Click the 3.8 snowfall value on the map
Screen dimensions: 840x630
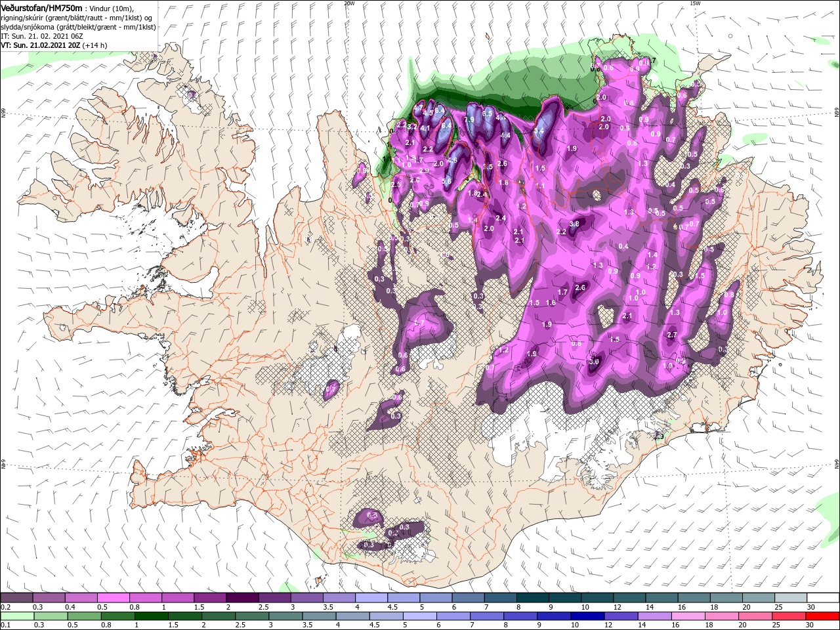point(574,224)
